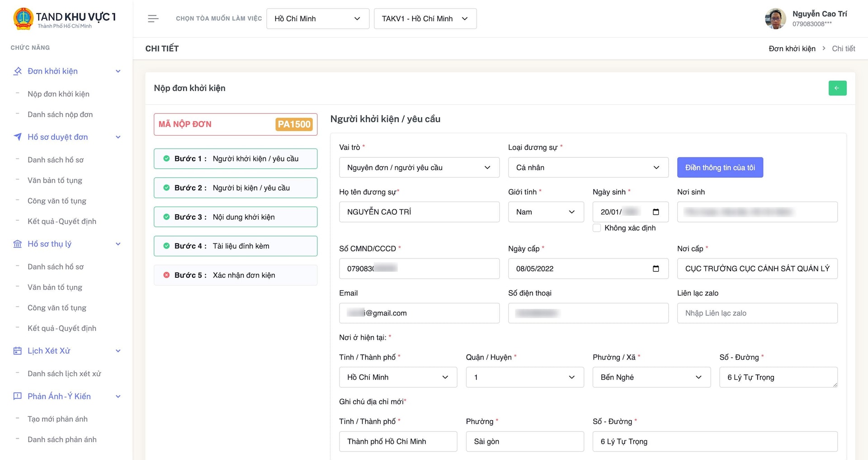The width and height of the screenshot is (868, 460).
Task: Open Tạo mới phản ánh menu item
Action: 57,419
